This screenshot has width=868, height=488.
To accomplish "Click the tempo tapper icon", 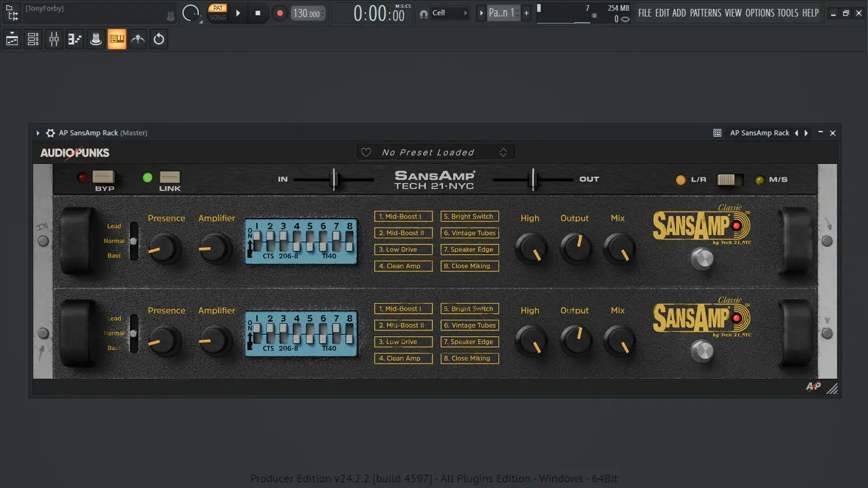I will point(138,39).
